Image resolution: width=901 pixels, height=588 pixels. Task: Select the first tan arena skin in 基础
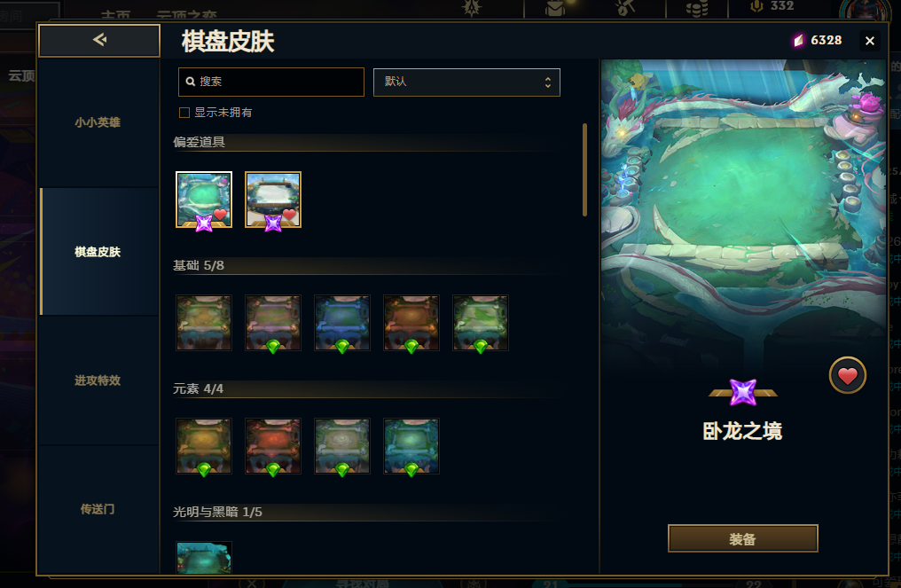(204, 323)
